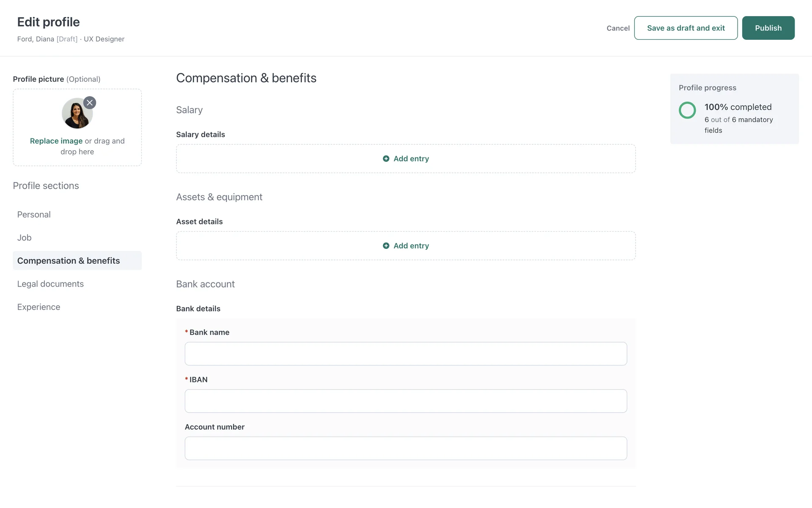Click the profile progress circle indicator
The width and height of the screenshot is (812, 508).
point(687,110)
